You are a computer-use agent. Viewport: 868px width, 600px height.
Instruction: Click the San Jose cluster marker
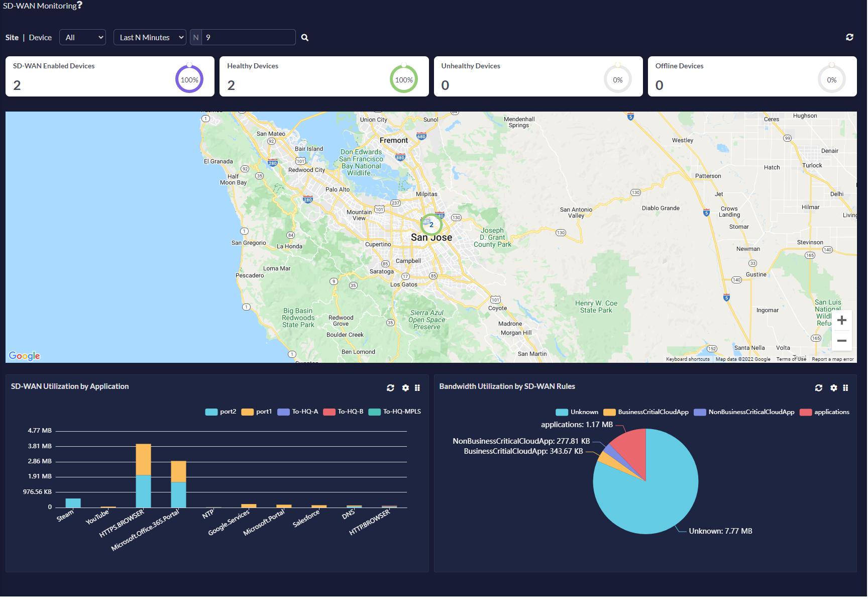pos(431,225)
